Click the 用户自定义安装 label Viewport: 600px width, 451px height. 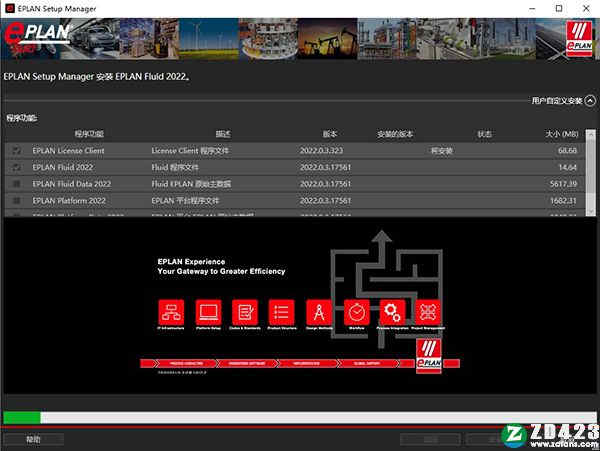pyautogui.click(x=557, y=101)
